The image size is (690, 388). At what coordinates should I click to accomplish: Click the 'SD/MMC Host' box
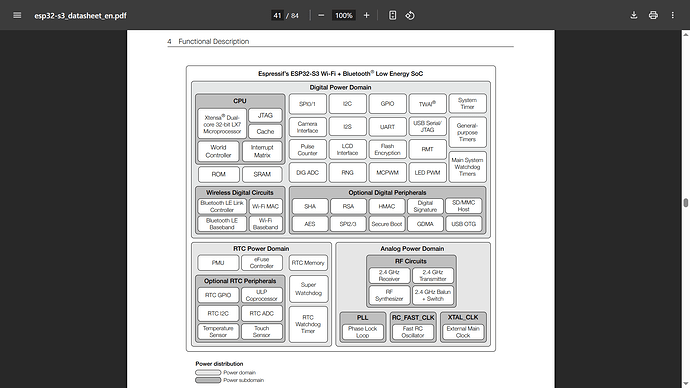463,206
